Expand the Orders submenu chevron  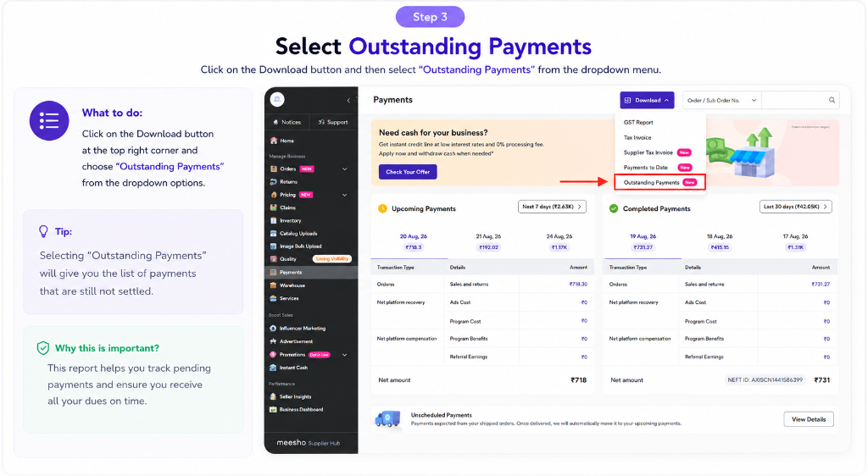(x=345, y=169)
